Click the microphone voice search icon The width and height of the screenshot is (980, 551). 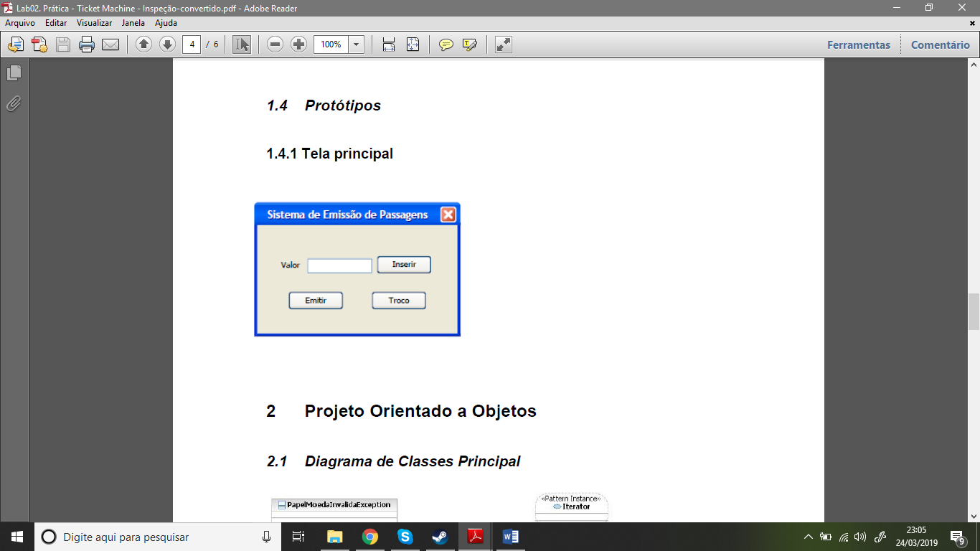266,537
